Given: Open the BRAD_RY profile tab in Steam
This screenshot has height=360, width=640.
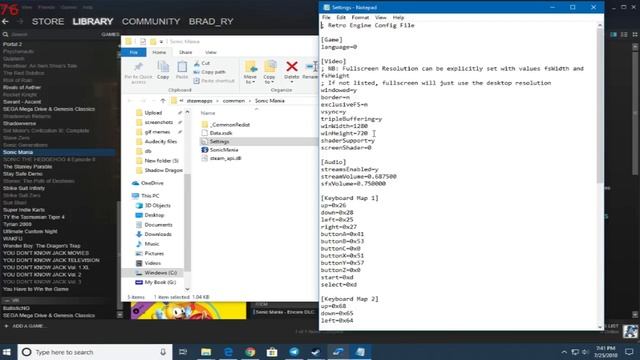Looking at the screenshot, I should click(x=211, y=22).
